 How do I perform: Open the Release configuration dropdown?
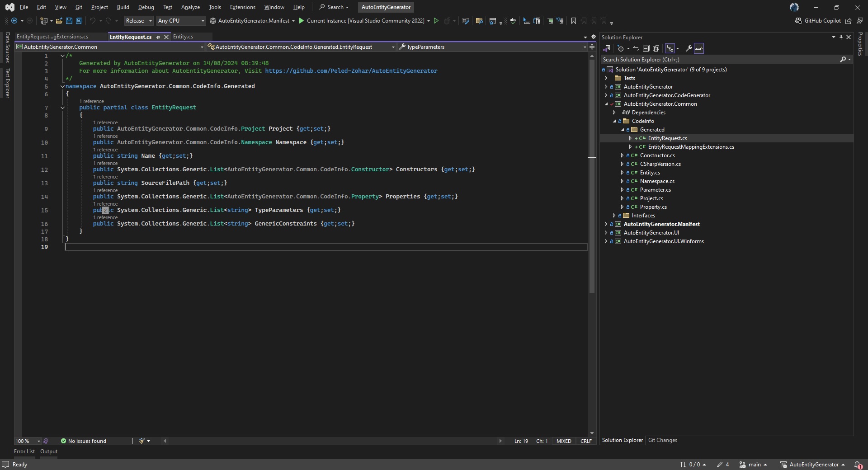click(139, 21)
